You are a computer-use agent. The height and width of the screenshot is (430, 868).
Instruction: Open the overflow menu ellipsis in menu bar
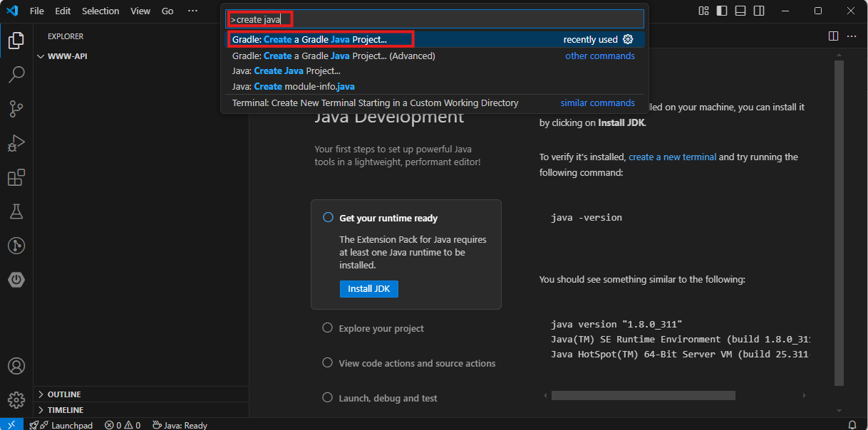192,11
